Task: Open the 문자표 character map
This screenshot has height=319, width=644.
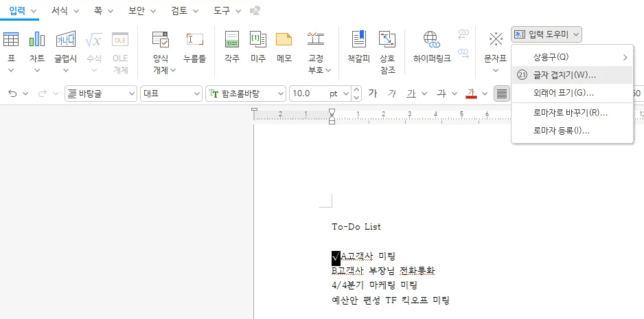Action: coord(496,40)
